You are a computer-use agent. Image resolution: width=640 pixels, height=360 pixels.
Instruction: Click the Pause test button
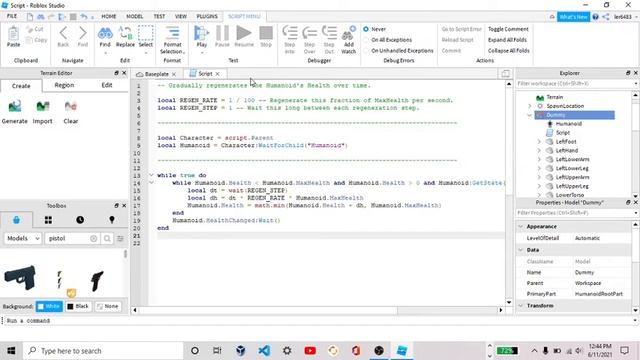222,33
